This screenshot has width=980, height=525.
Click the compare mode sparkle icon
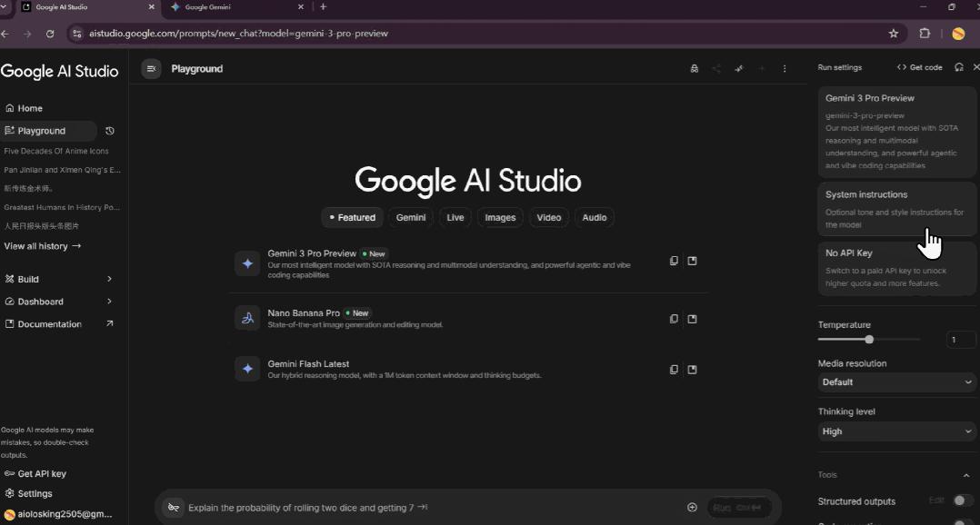[739, 69]
